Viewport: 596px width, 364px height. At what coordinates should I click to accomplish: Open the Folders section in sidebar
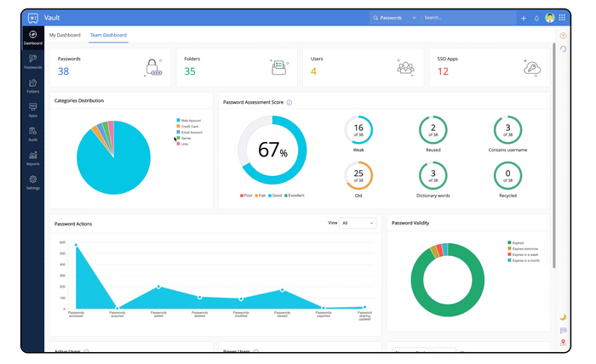(32, 85)
